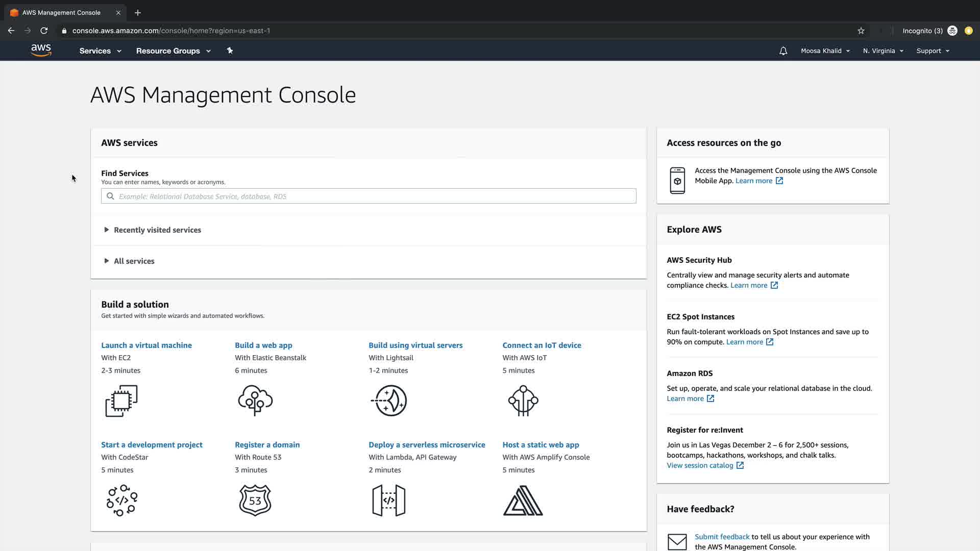
Task: Click the CodeStar development project icon
Action: click(121, 500)
